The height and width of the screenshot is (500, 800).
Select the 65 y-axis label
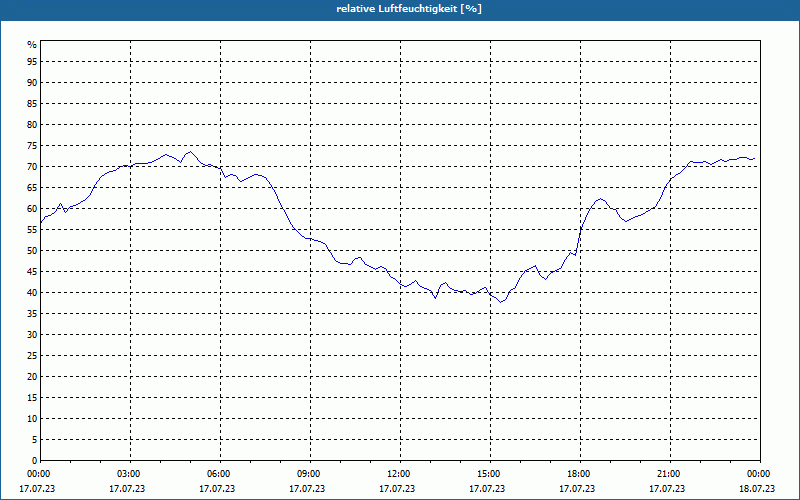pos(32,187)
